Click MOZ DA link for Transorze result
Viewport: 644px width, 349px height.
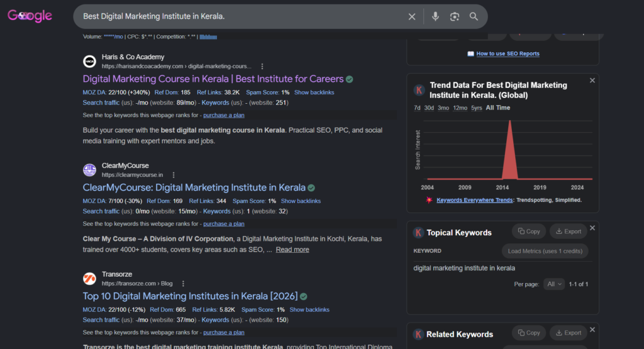(94, 309)
